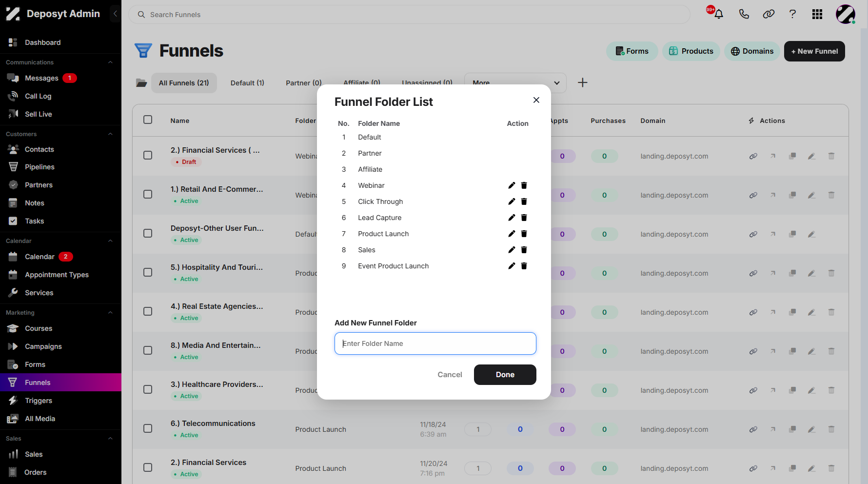The image size is (868, 484).
Task: Edit the Product Launch folder
Action: [512, 234]
